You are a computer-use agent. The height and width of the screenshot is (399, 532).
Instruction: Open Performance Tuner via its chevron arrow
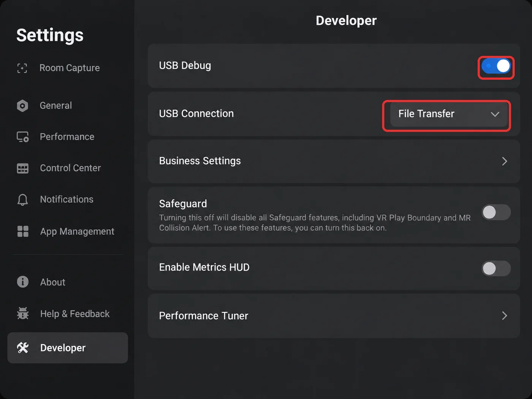505,316
